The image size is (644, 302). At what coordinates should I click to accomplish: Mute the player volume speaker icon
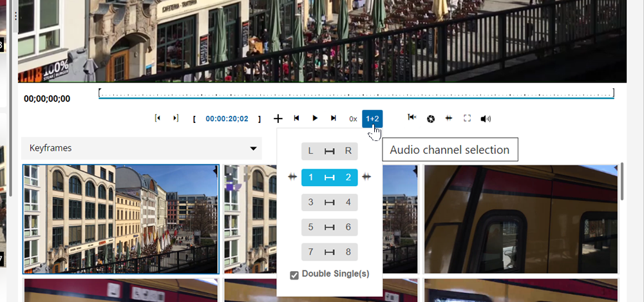coord(486,118)
